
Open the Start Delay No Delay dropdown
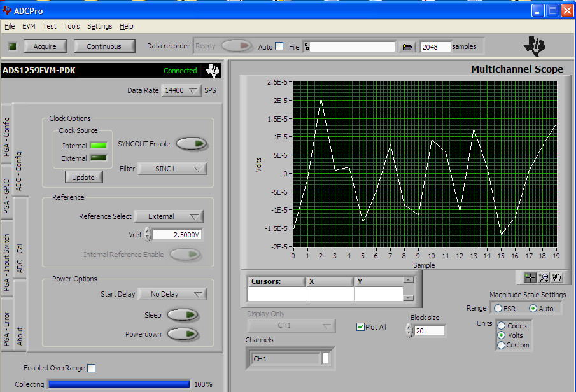(x=172, y=294)
